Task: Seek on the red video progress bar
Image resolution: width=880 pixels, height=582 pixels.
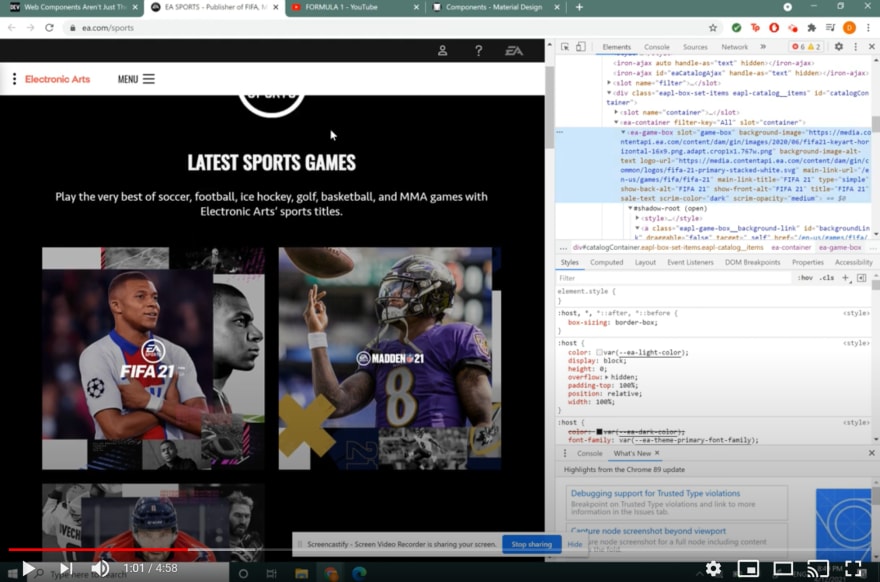Action: pos(98,549)
